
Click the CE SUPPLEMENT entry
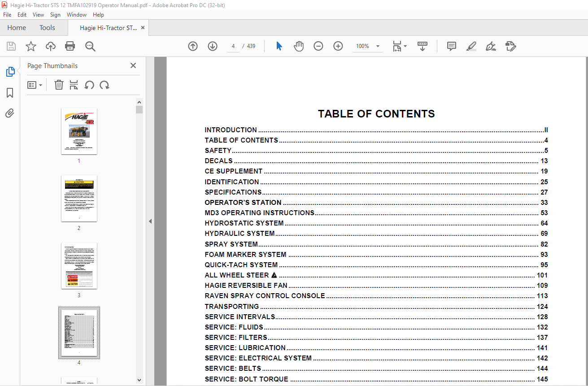(376, 171)
